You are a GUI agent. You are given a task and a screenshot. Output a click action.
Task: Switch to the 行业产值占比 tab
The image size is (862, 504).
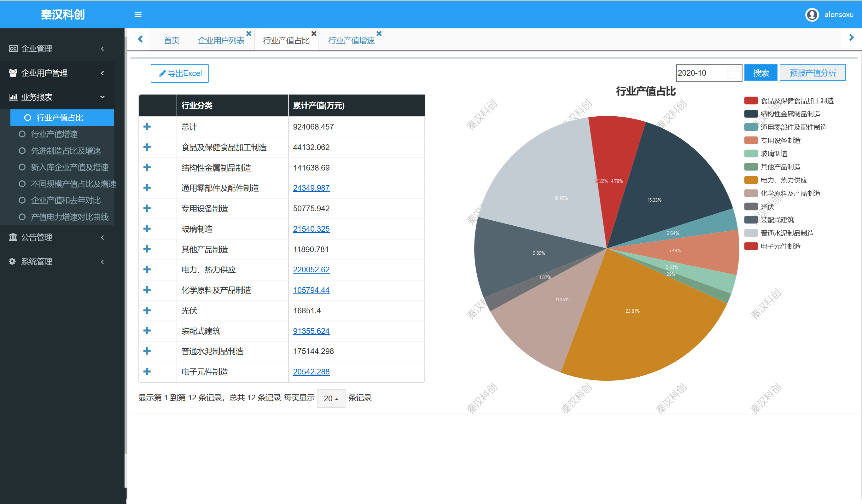pos(286,40)
